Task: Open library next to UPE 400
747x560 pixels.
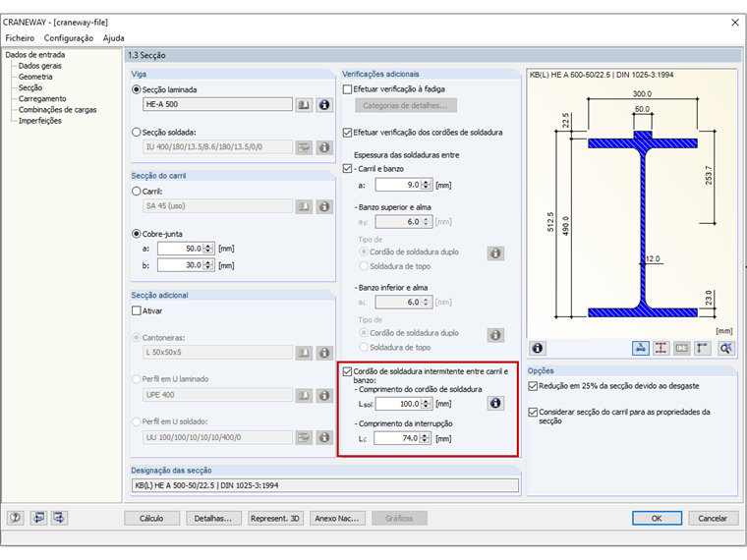Action: (x=304, y=395)
